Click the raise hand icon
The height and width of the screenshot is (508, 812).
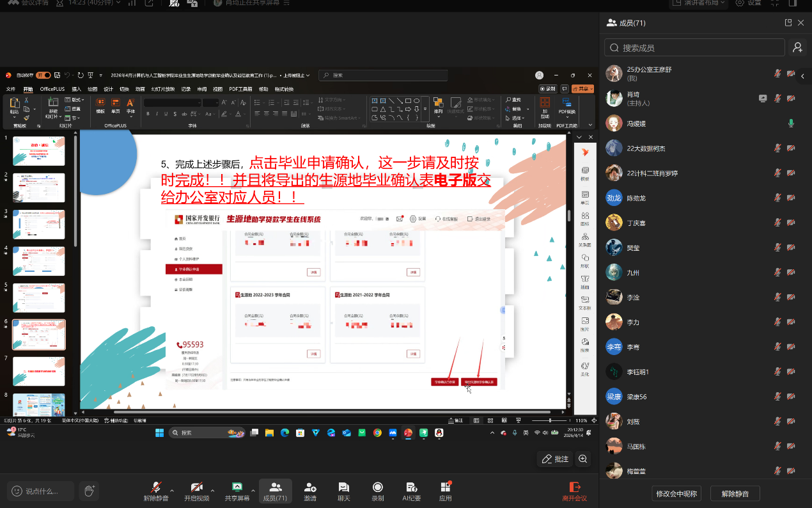point(90,491)
